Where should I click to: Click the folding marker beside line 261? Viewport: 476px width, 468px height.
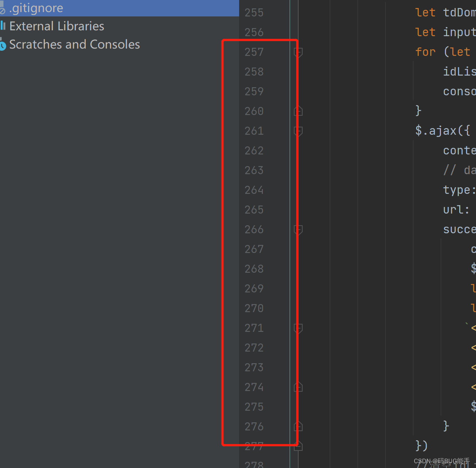coord(297,131)
